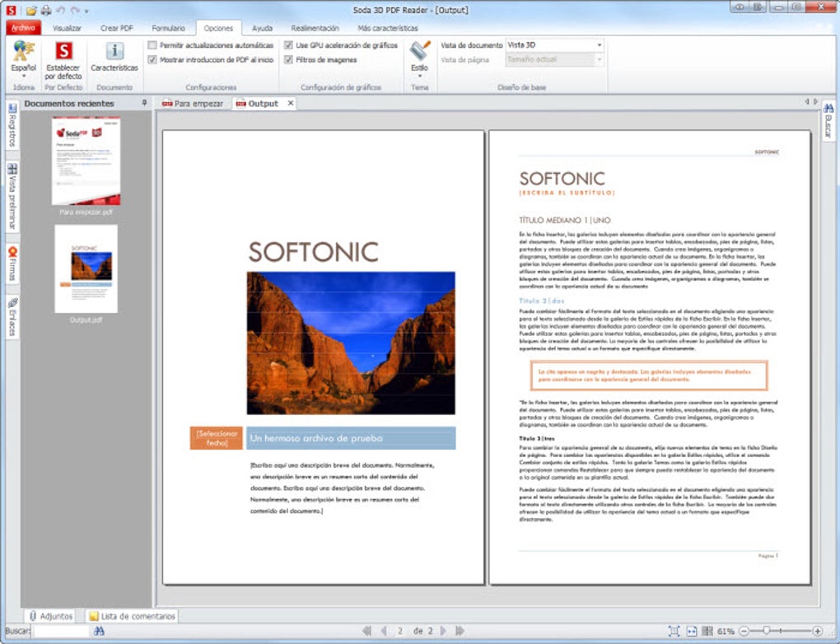
Task: Switch to the Realimentación ribbon tab
Action: coord(315,28)
